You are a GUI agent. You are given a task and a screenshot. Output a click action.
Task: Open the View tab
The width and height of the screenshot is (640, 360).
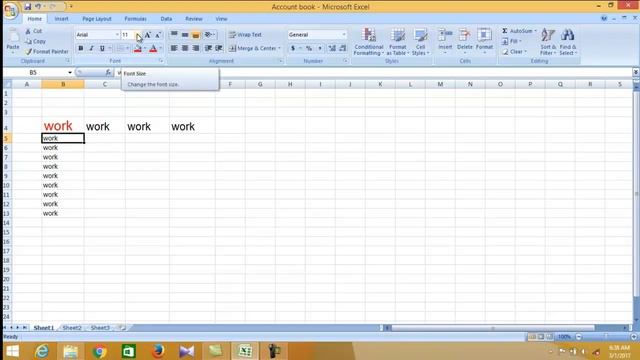pyautogui.click(x=221, y=19)
